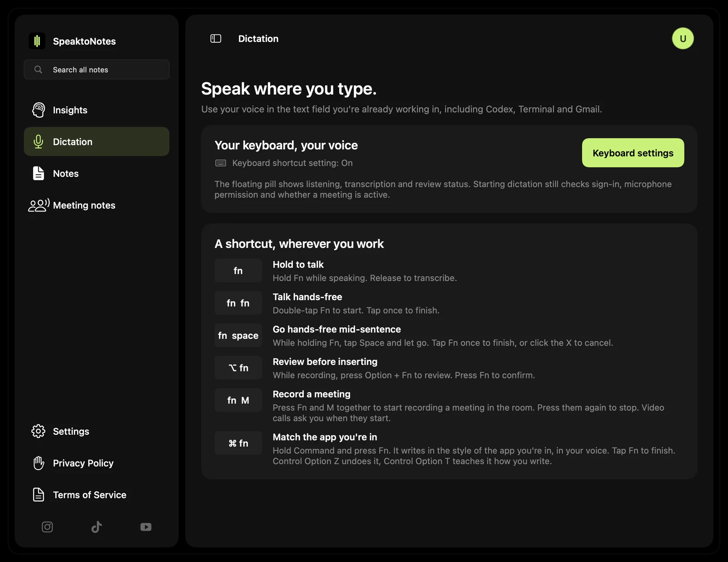
Task: Open the YouTube social icon
Action: click(x=146, y=527)
